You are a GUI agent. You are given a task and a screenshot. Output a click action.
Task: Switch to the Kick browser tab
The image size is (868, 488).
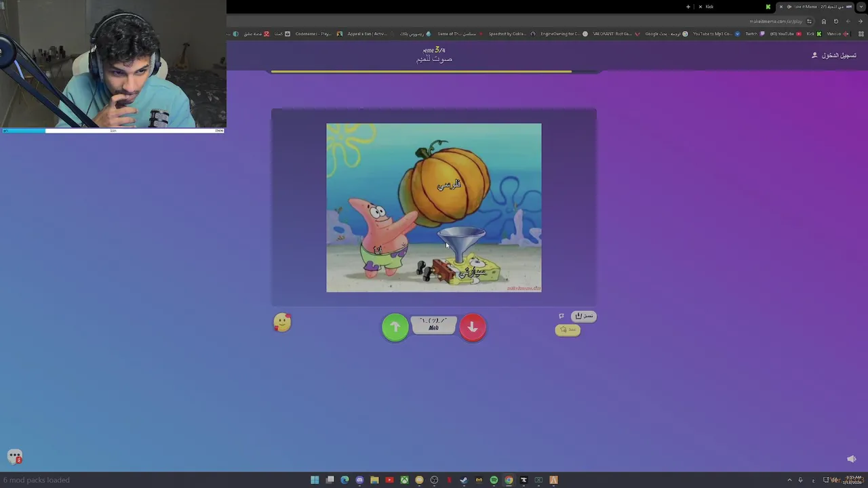click(736, 7)
